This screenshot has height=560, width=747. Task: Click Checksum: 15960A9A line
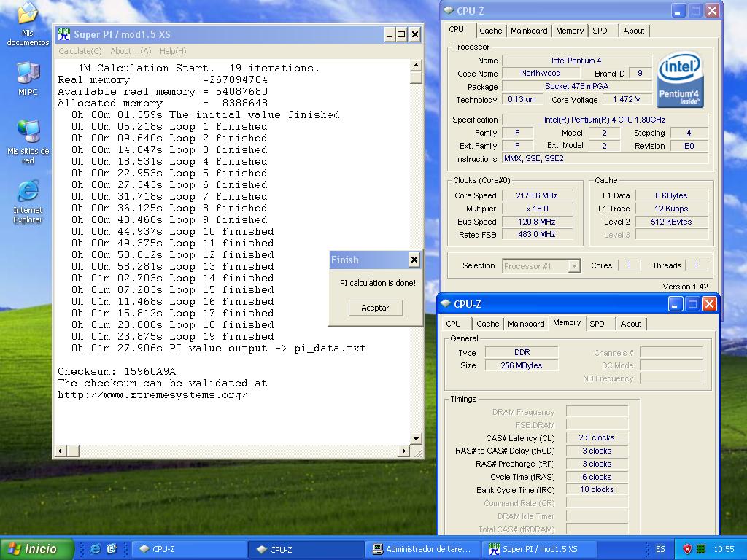point(117,371)
